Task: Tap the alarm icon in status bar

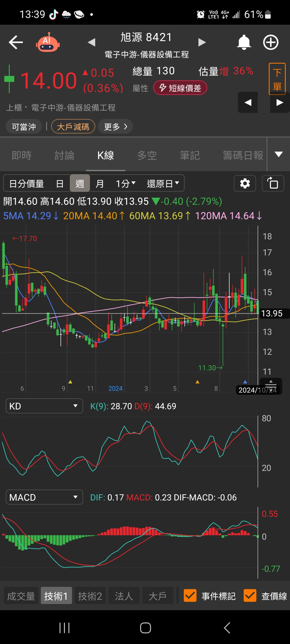Action: [x=201, y=14]
